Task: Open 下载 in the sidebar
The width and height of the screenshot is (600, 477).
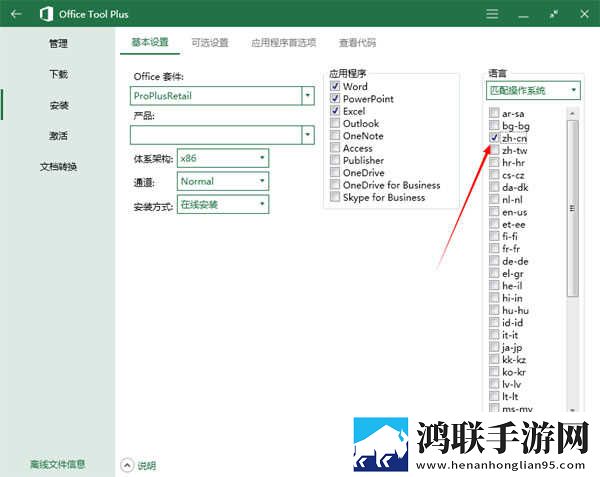Action: coord(59,74)
